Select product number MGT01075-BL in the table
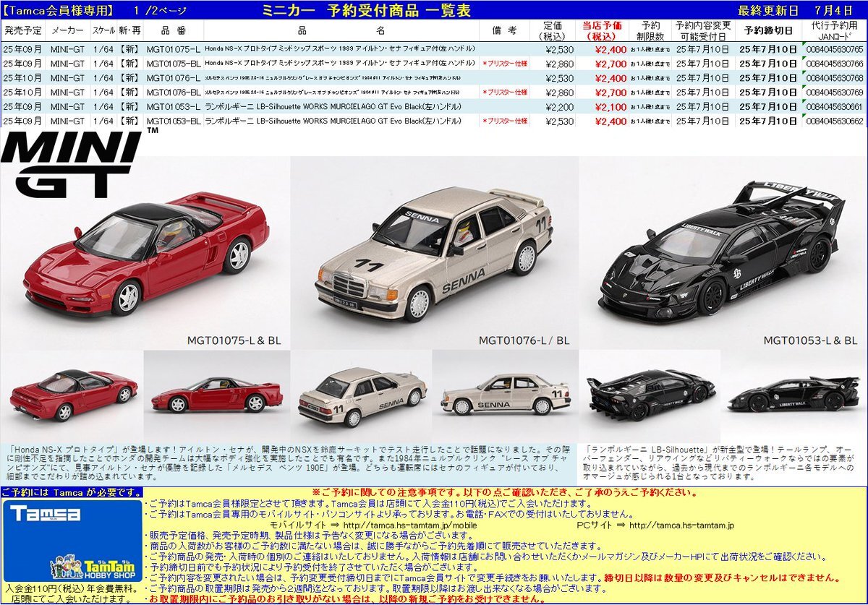Viewport: 868px width, 605px height. [x=174, y=64]
